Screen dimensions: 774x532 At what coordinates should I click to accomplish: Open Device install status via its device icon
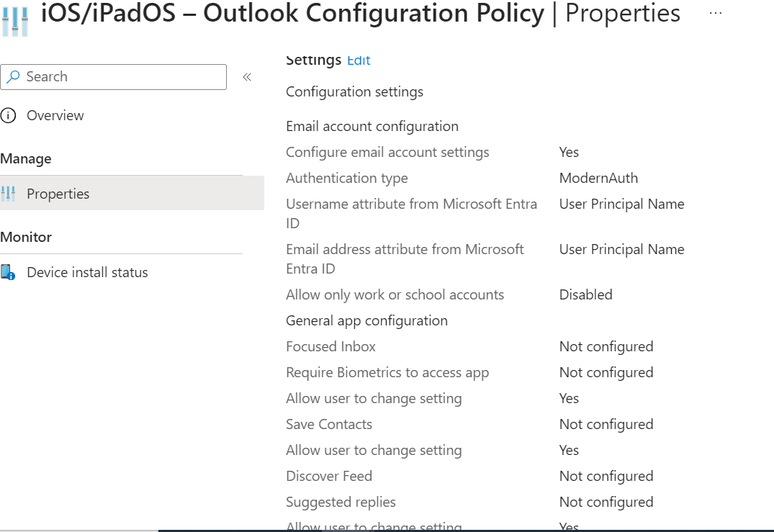pyautogui.click(x=8, y=271)
